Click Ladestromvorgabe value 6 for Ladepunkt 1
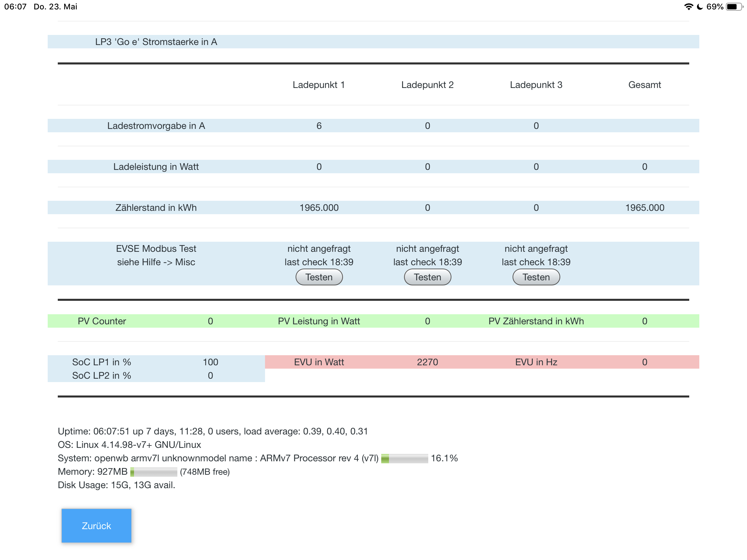747x560 pixels. tap(318, 126)
